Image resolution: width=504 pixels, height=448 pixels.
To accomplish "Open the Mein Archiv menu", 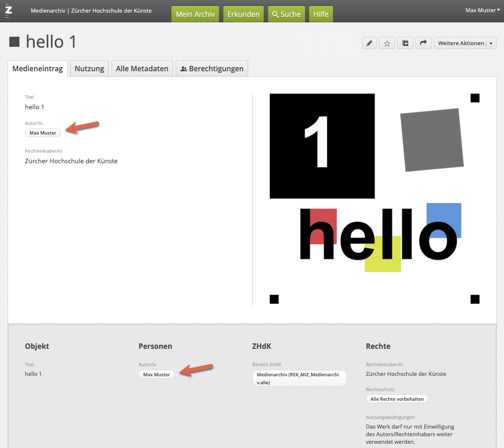I will (195, 14).
